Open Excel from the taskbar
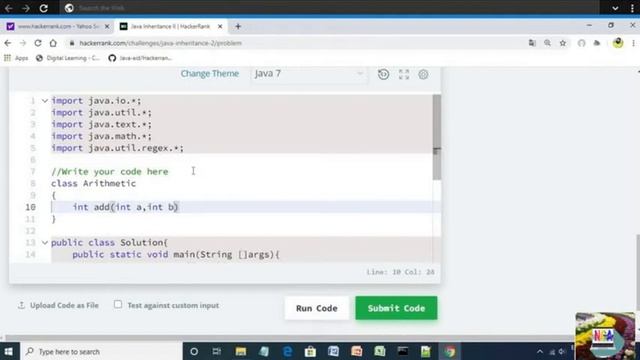The height and width of the screenshot is (360, 640). (380, 351)
